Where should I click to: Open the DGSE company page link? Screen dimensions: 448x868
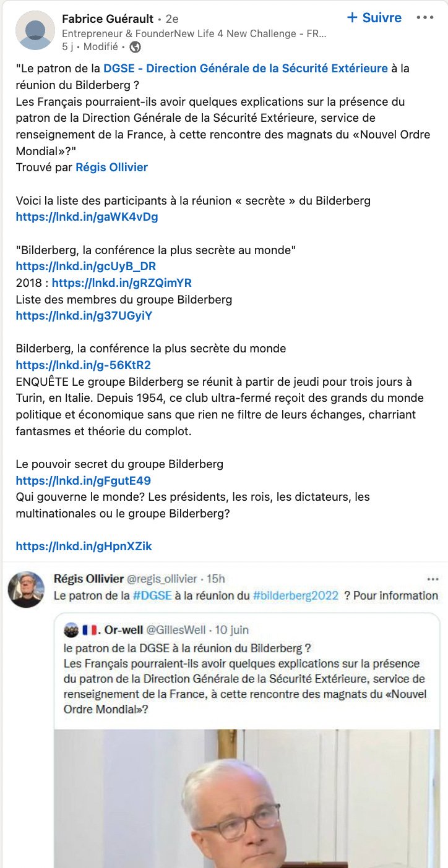(x=246, y=68)
